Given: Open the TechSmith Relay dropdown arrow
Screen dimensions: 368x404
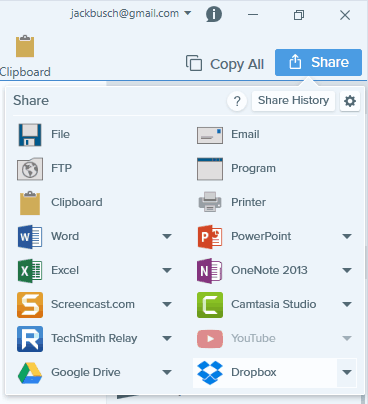Looking at the screenshot, I should coord(167,339).
